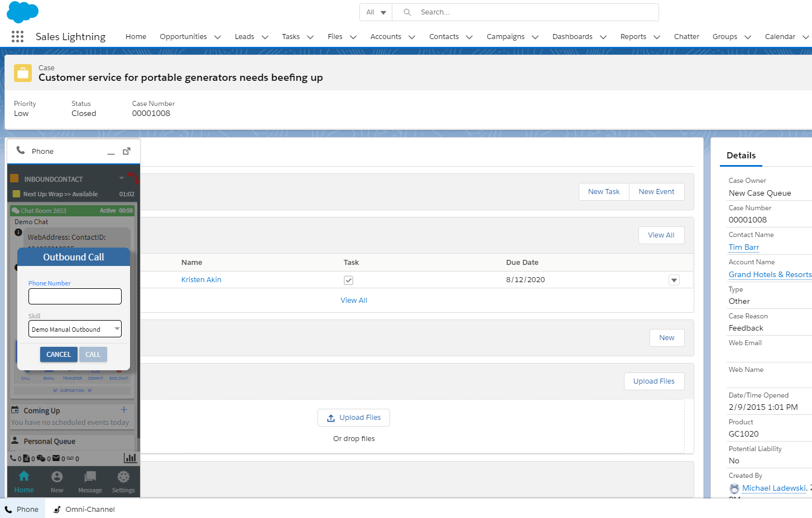Viewport: 812px width, 518px height.
Task: Cancel the Outbound Call dialog
Action: tap(59, 354)
